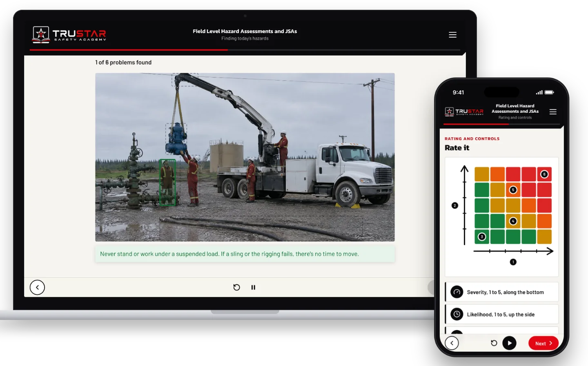Click the clock icon beside Likelihood
The height and width of the screenshot is (366, 588).
point(457,314)
